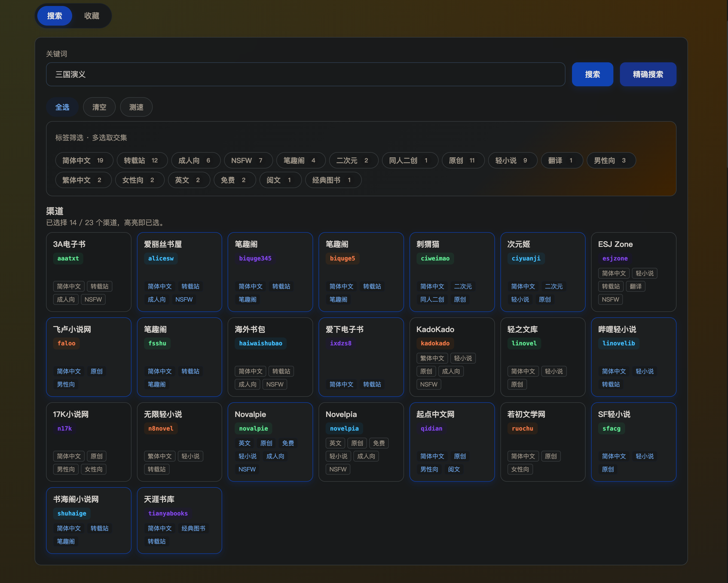Viewport: 728px width, 583px height.
Task: Toggle the NSFW filter tag
Action: (x=248, y=160)
